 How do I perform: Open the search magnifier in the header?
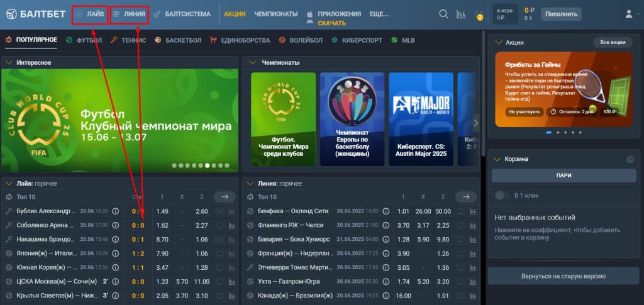click(x=443, y=14)
